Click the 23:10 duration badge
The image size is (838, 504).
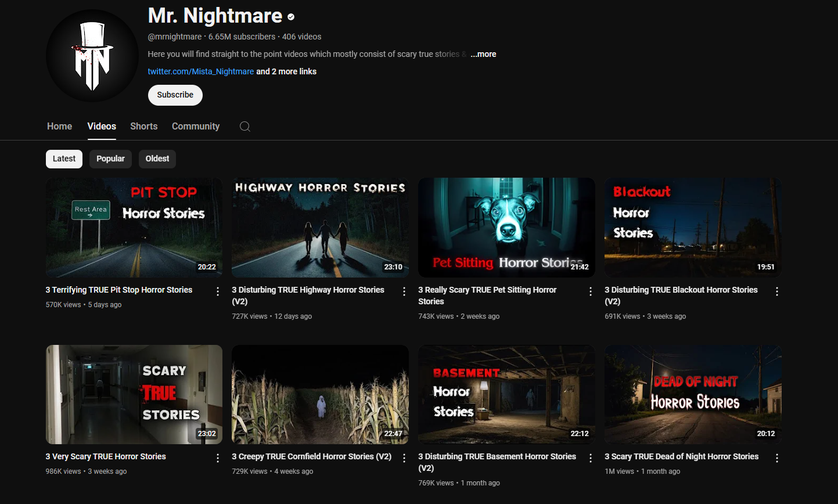tap(393, 267)
